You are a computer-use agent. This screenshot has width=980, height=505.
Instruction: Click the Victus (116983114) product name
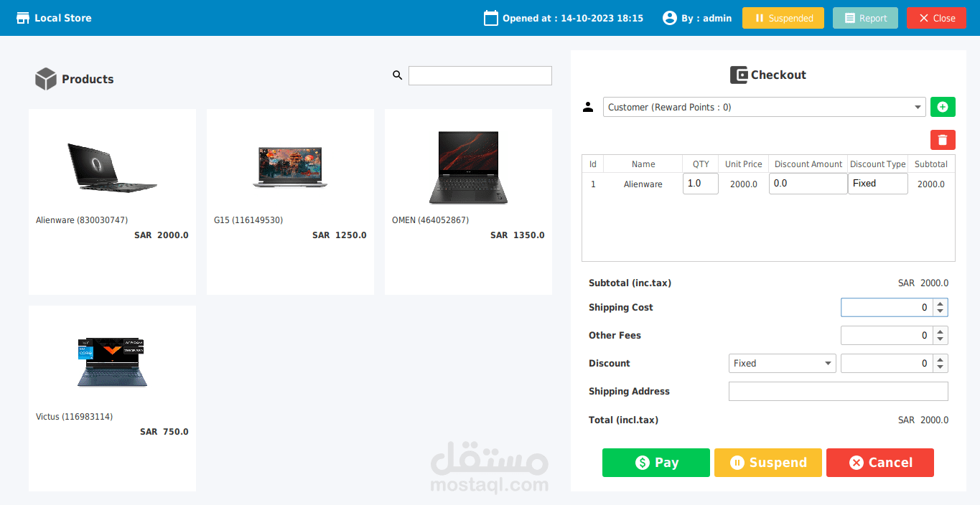coord(74,417)
